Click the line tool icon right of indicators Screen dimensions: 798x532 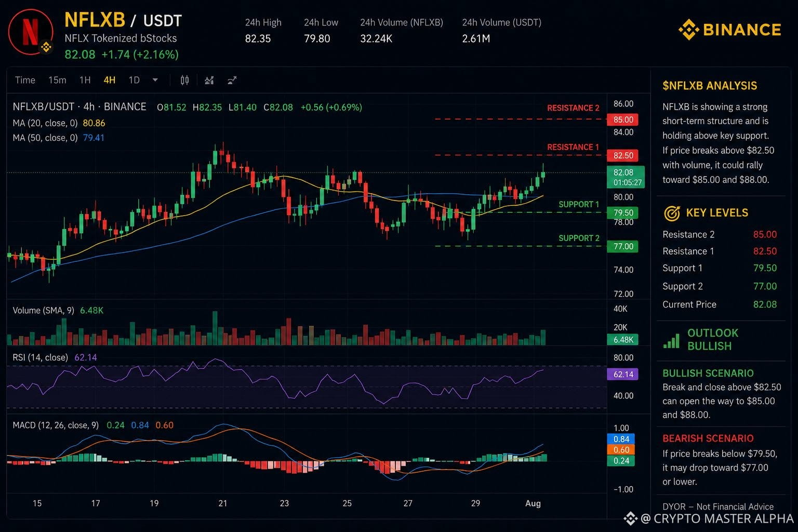[232, 80]
